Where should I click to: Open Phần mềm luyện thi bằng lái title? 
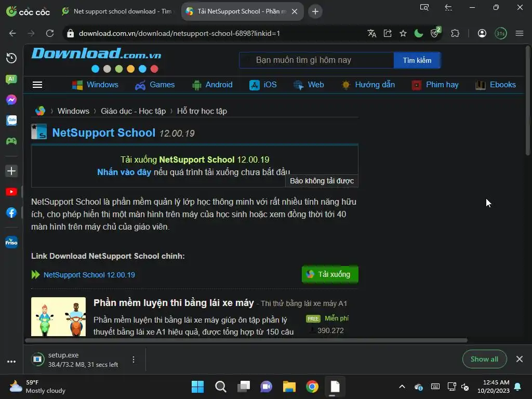pos(174,303)
